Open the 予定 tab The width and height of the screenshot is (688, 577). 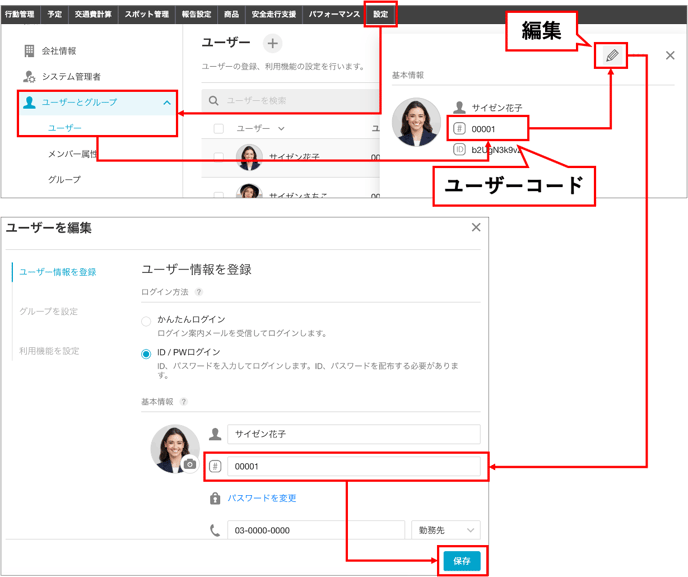pyautogui.click(x=55, y=14)
